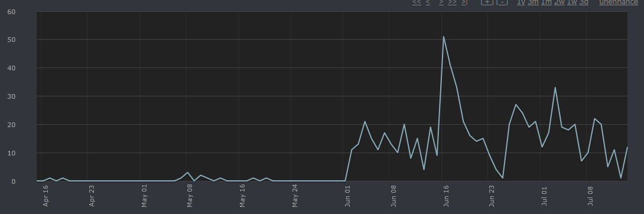Click the Jun 16 axis label
This screenshot has width=644, height=214.
click(446, 196)
